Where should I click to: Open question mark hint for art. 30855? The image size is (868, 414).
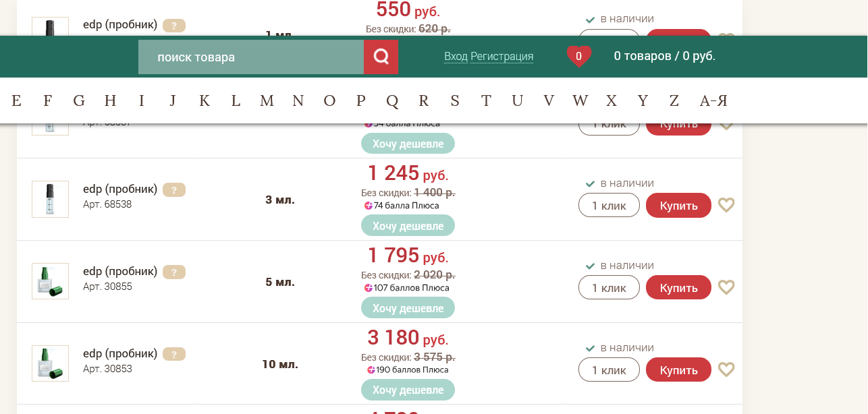pyautogui.click(x=174, y=272)
